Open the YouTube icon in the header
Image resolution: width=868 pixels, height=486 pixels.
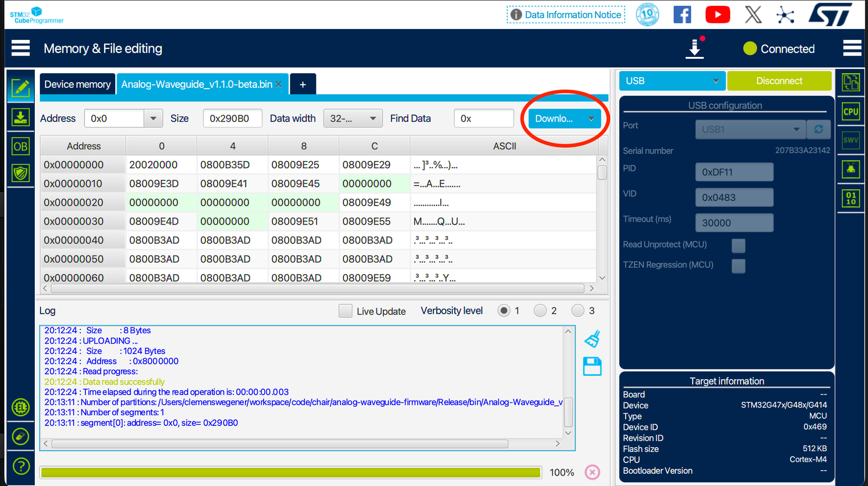[717, 15]
